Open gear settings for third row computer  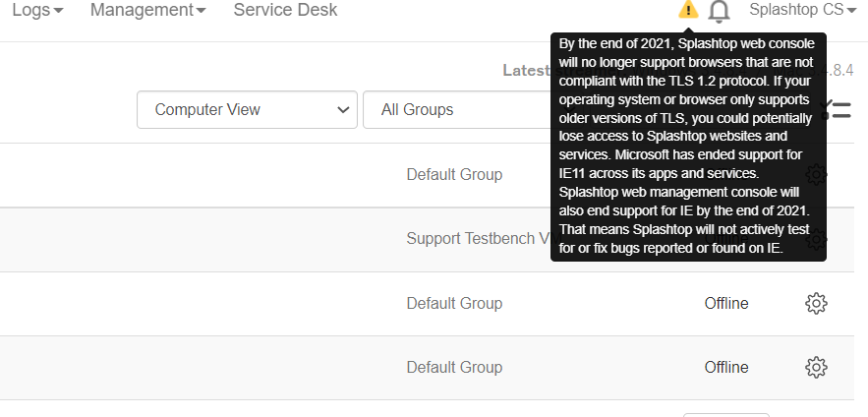coord(815,303)
